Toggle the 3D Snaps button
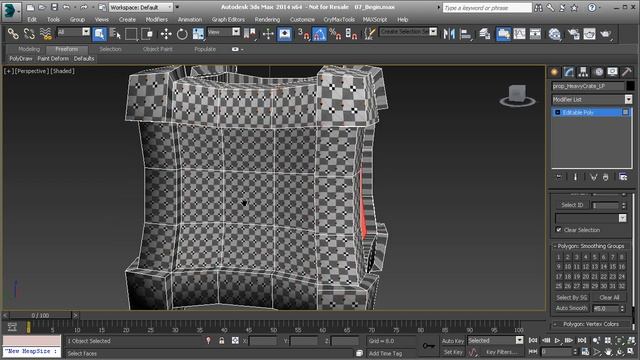 (303, 34)
